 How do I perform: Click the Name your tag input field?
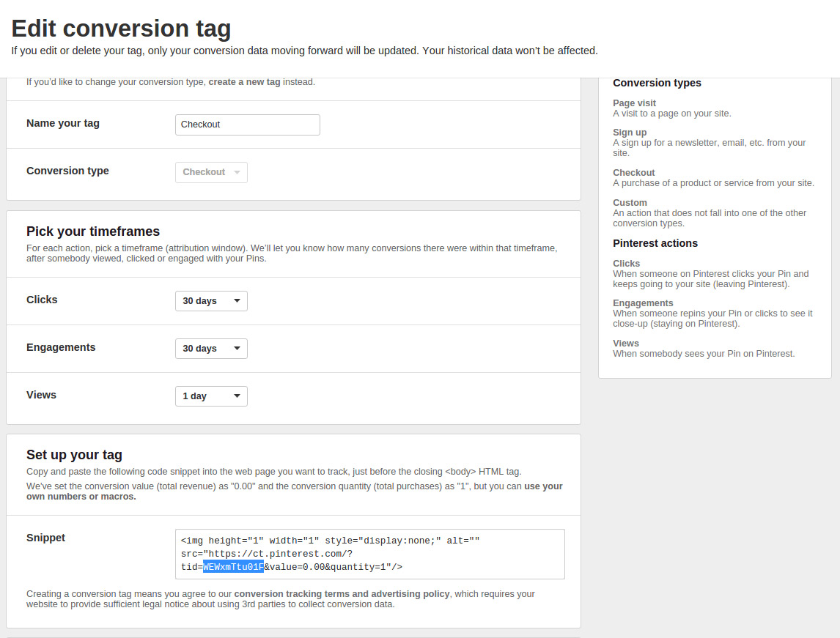[248, 125]
